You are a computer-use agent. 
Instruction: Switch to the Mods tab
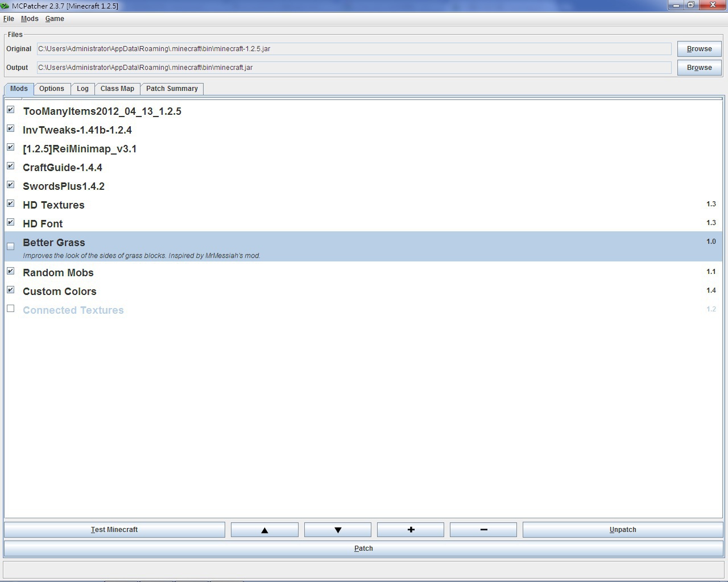19,89
